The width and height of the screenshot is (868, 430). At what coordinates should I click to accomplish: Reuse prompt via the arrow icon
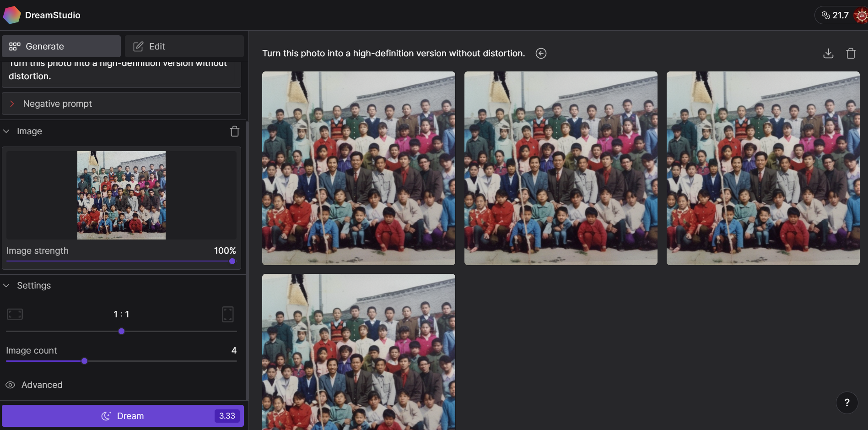pyautogui.click(x=541, y=54)
